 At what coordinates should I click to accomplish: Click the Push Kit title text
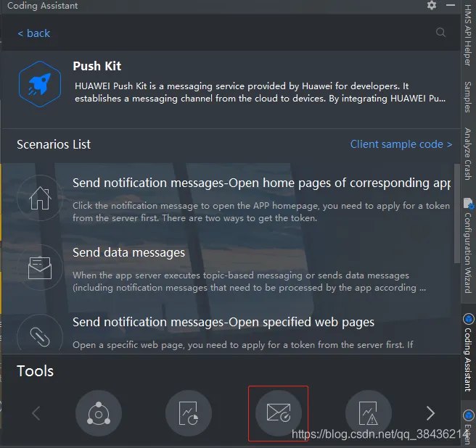(x=97, y=66)
